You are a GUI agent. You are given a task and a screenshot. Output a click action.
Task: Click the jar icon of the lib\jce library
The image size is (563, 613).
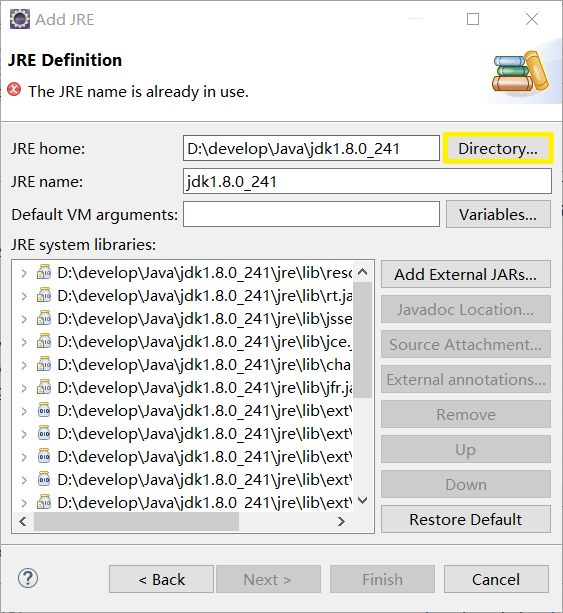(44, 341)
